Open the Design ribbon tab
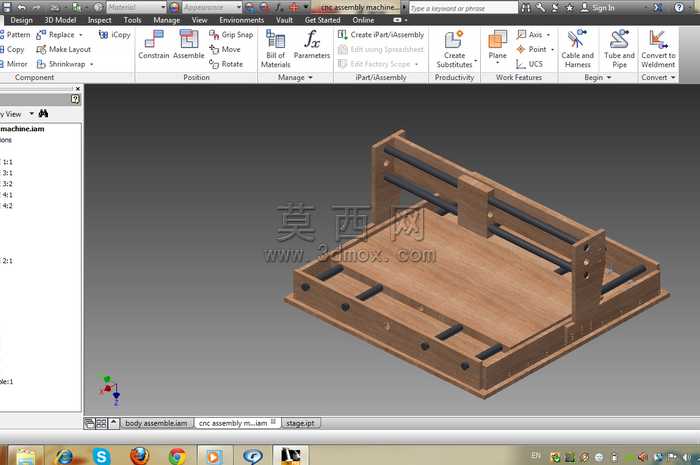700x465 pixels. [x=21, y=20]
